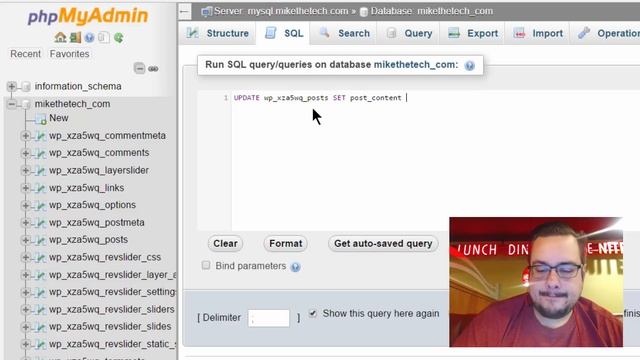Click the phpMyAdmin logo
The height and width of the screenshot is (360, 640).
pos(87,16)
